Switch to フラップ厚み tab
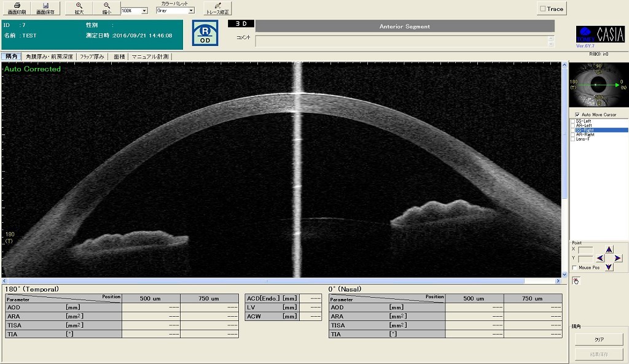This screenshot has height=364, width=629. tap(92, 56)
